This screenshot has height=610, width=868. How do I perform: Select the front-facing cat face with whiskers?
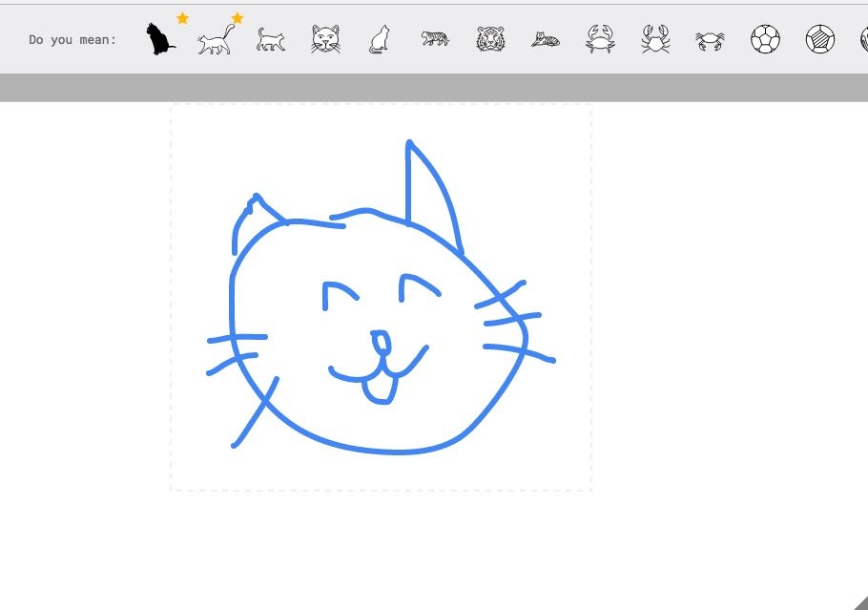tap(325, 39)
